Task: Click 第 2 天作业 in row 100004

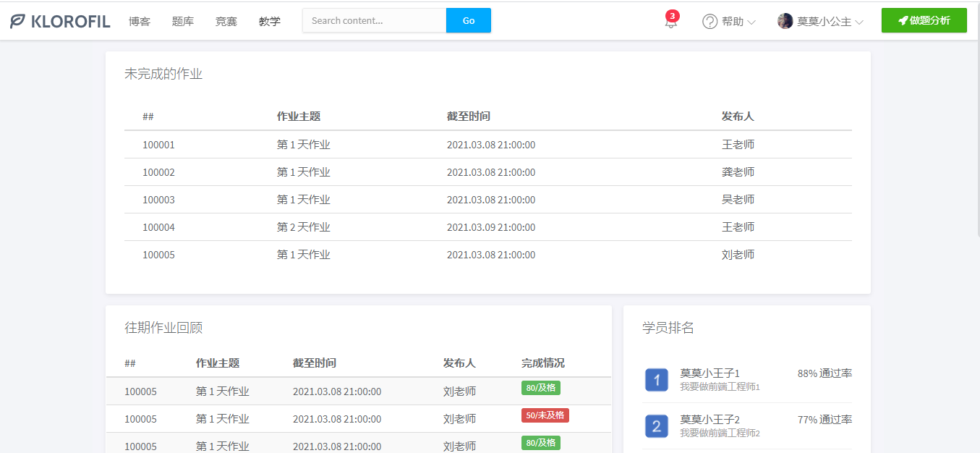Action: (x=304, y=227)
